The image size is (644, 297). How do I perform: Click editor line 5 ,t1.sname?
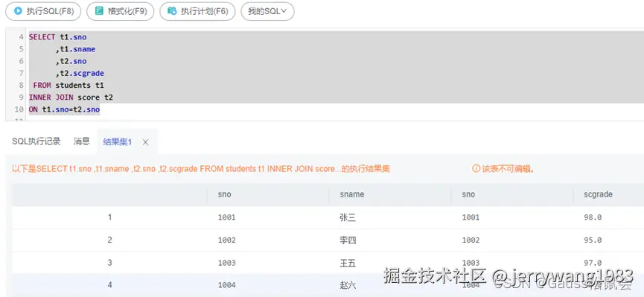tap(76, 49)
